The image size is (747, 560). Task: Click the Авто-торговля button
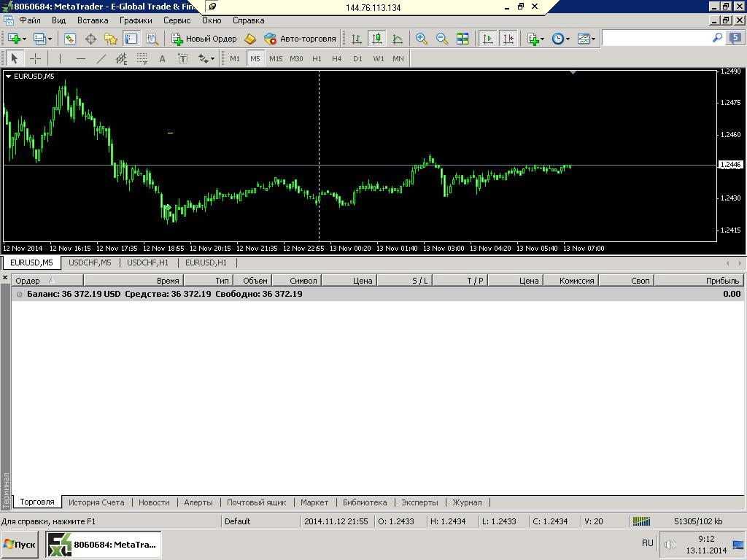(x=300, y=39)
